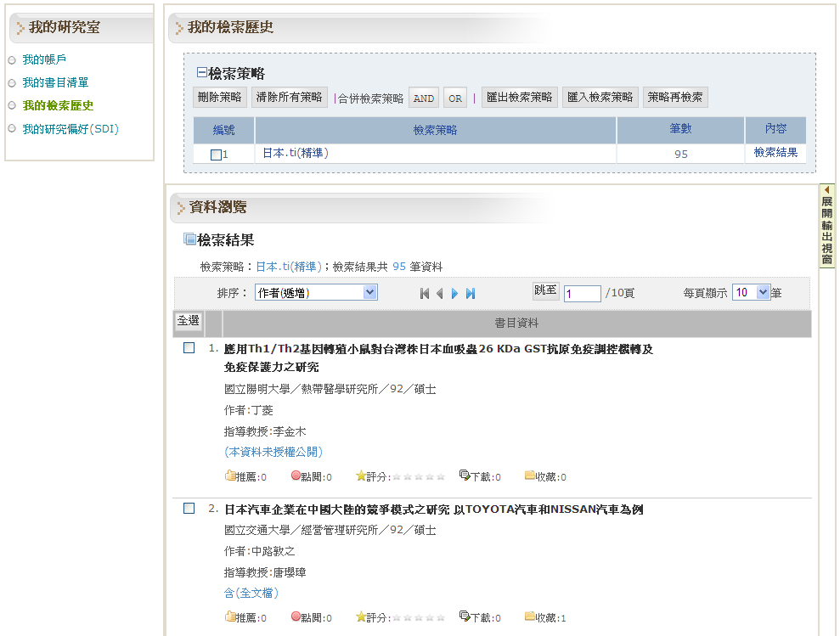This screenshot has height=636, width=840.
Task: Open 我的書目清單 in sidebar
Action: point(55,82)
